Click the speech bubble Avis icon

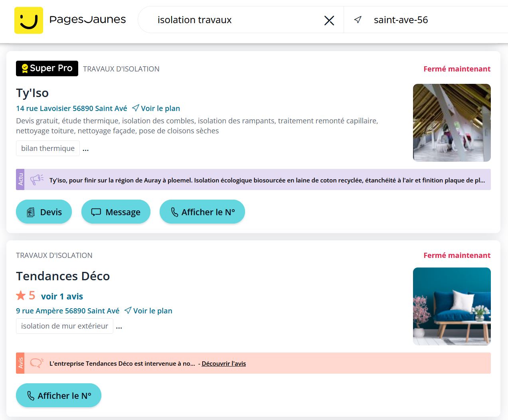tap(37, 363)
